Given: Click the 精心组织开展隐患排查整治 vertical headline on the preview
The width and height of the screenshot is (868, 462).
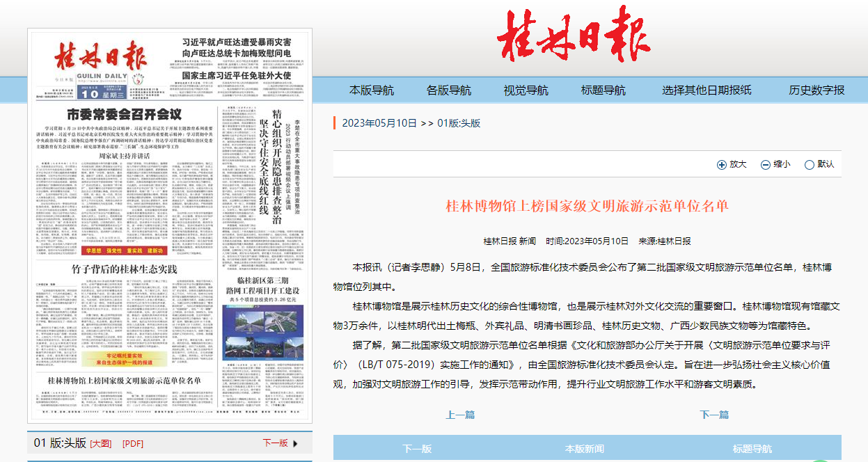Looking at the screenshot, I should (276, 166).
